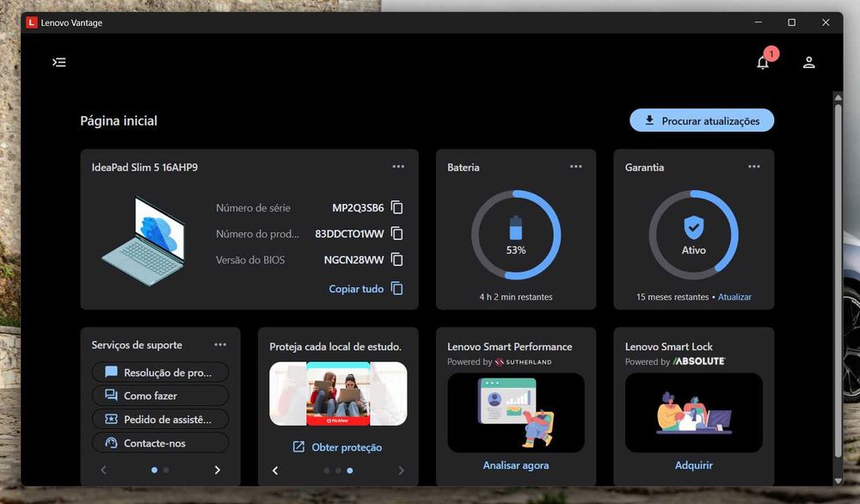Viewport: 860px width, 504px height.
Task: Click previous arrow in support services card
Action: click(x=103, y=470)
